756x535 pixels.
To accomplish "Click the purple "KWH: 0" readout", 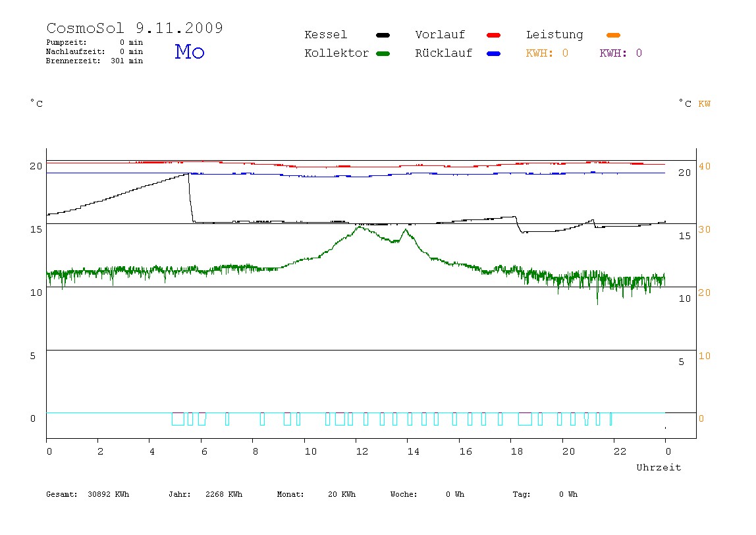I will [621, 53].
